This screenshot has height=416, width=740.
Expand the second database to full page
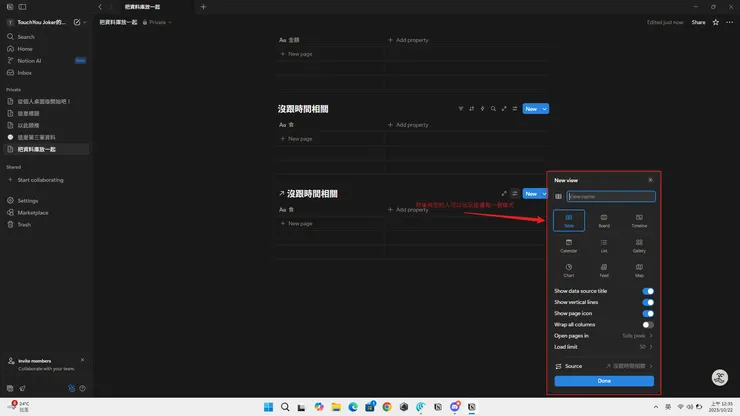tap(504, 109)
